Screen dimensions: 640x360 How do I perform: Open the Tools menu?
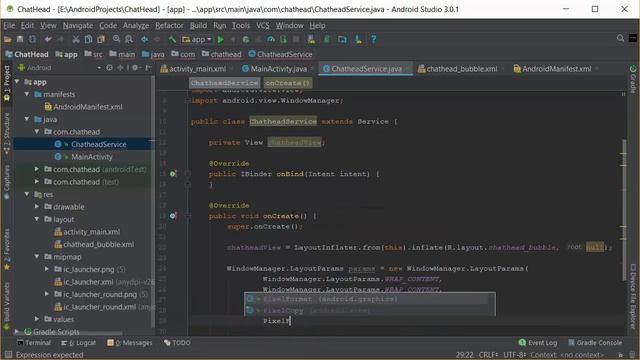[x=241, y=25]
